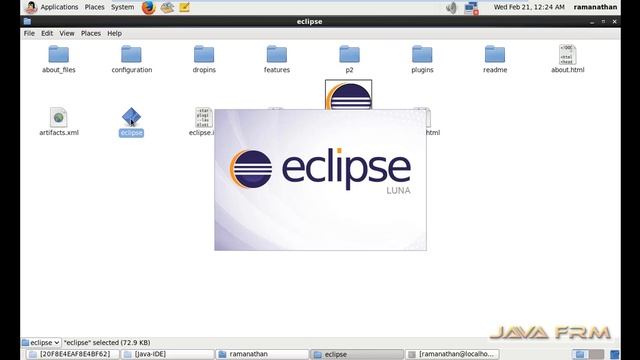The image size is (640, 360).
Task: Click the date and time clock
Action: (x=529, y=7)
